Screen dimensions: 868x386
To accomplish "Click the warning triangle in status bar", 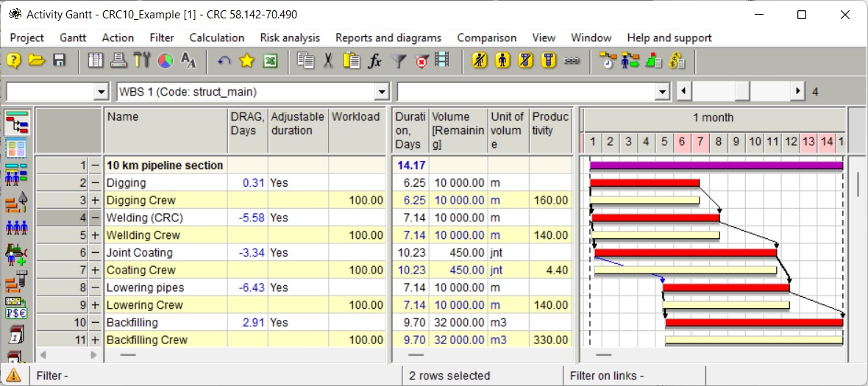I will pos(14,376).
